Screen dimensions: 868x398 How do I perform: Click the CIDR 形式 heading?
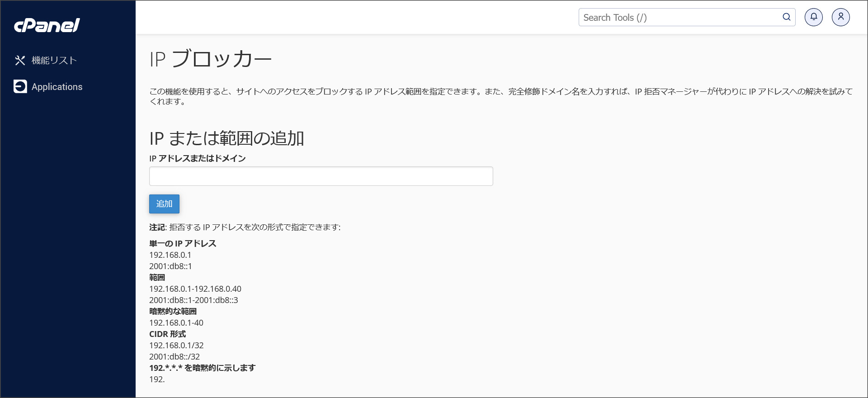click(167, 334)
